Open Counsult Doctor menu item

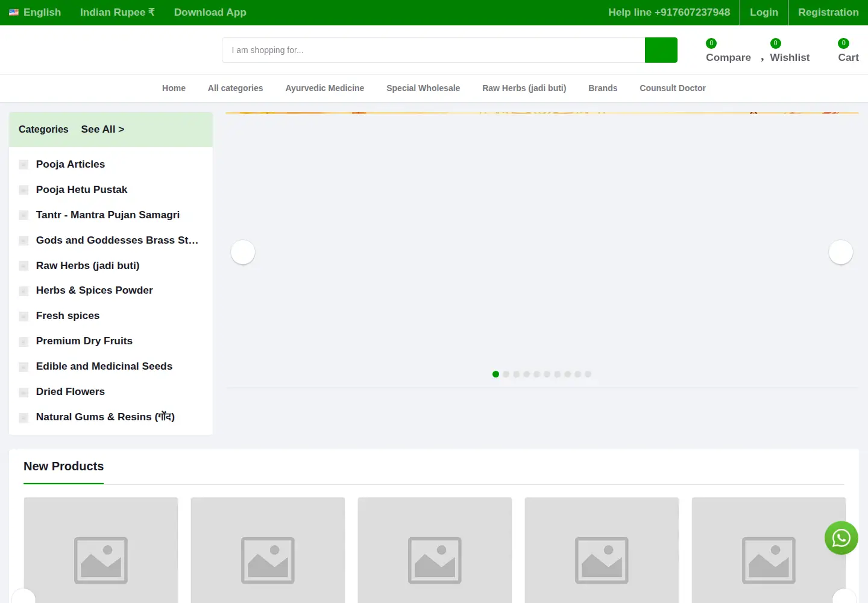coord(673,88)
